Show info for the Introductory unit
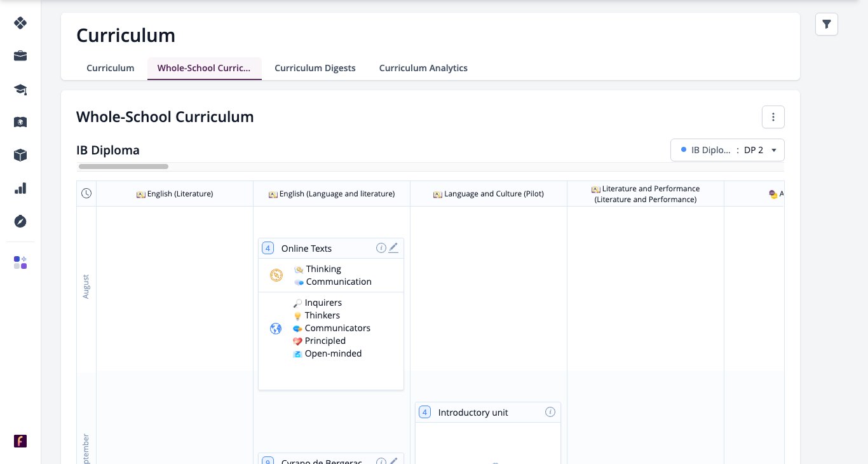This screenshot has height=464, width=868. pyautogui.click(x=550, y=412)
